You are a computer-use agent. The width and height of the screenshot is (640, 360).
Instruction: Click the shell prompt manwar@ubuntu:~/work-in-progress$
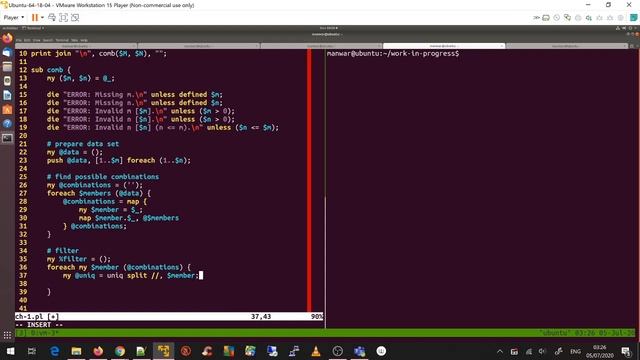click(393, 53)
